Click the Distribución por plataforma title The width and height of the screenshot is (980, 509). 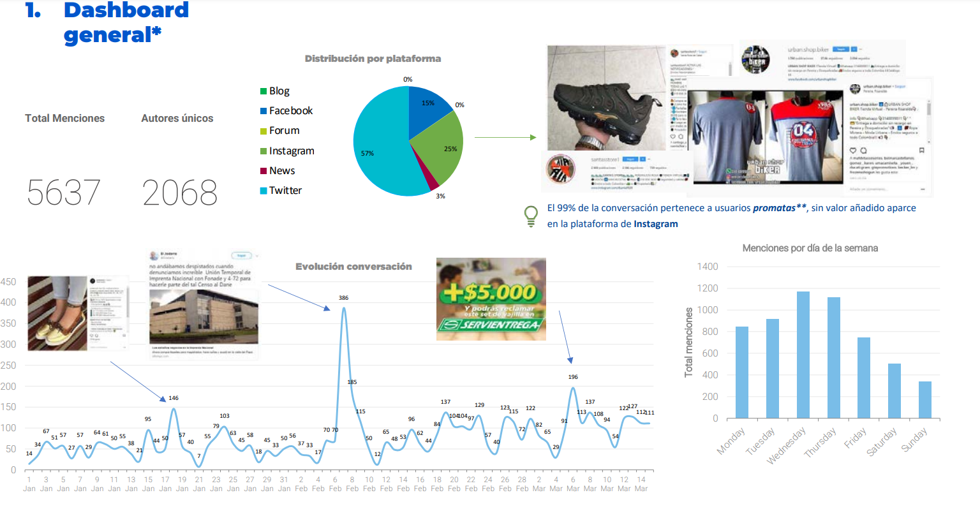click(373, 59)
